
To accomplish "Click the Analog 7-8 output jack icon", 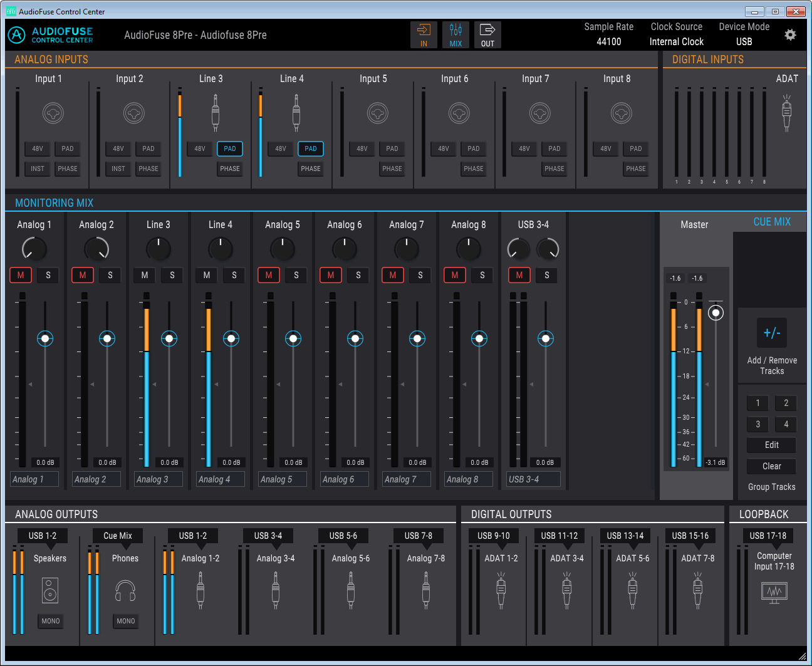I will point(426,590).
